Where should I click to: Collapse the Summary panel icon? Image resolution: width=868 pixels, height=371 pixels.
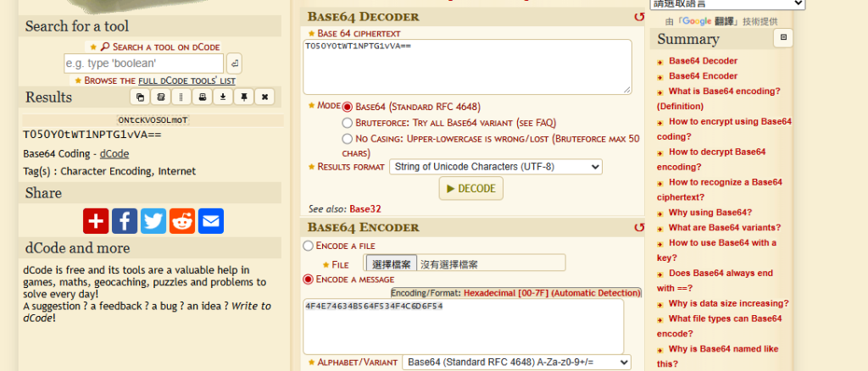782,37
